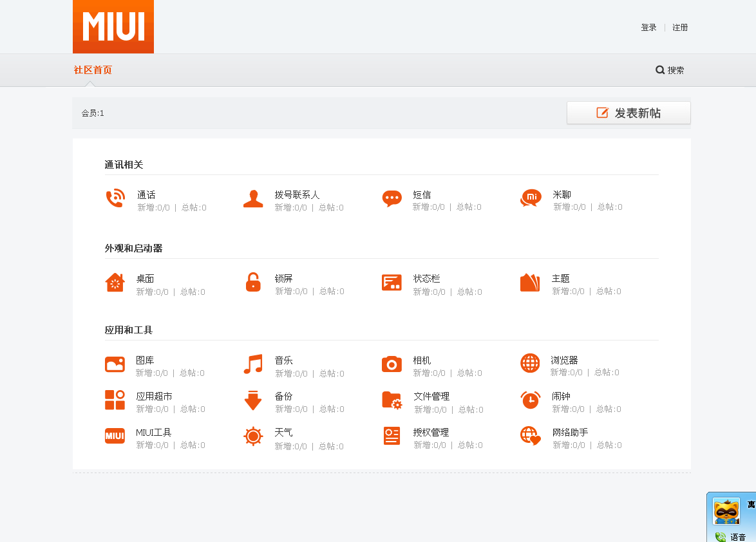Open the 短信 forum link
This screenshot has height=542, width=756.
(x=422, y=194)
